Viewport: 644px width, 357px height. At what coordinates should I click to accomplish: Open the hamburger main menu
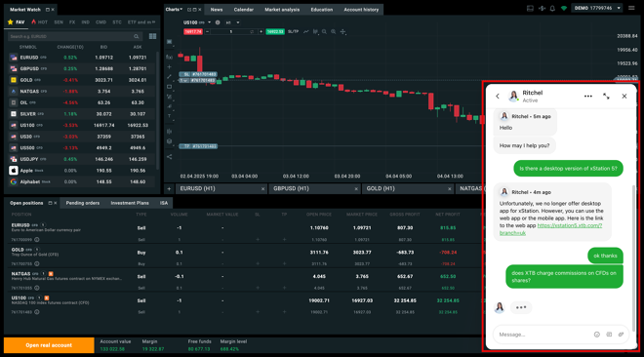click(631, 8)
